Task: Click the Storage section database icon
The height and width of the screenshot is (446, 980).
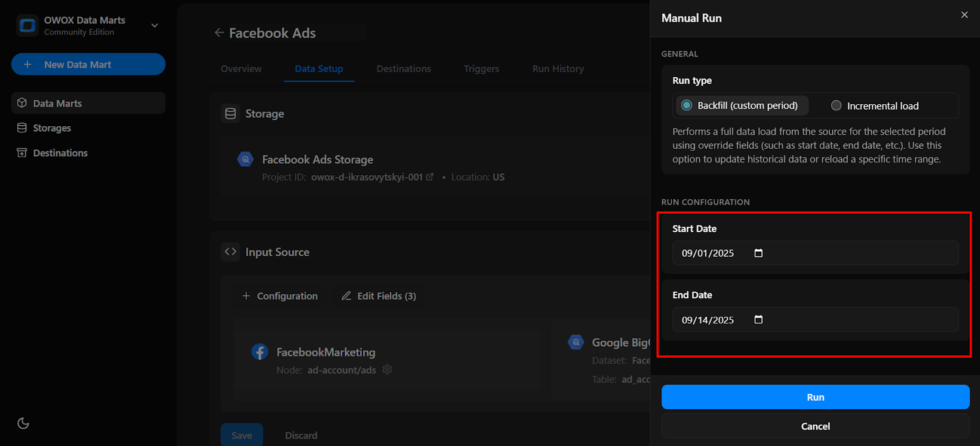Action: coord(230,113)
